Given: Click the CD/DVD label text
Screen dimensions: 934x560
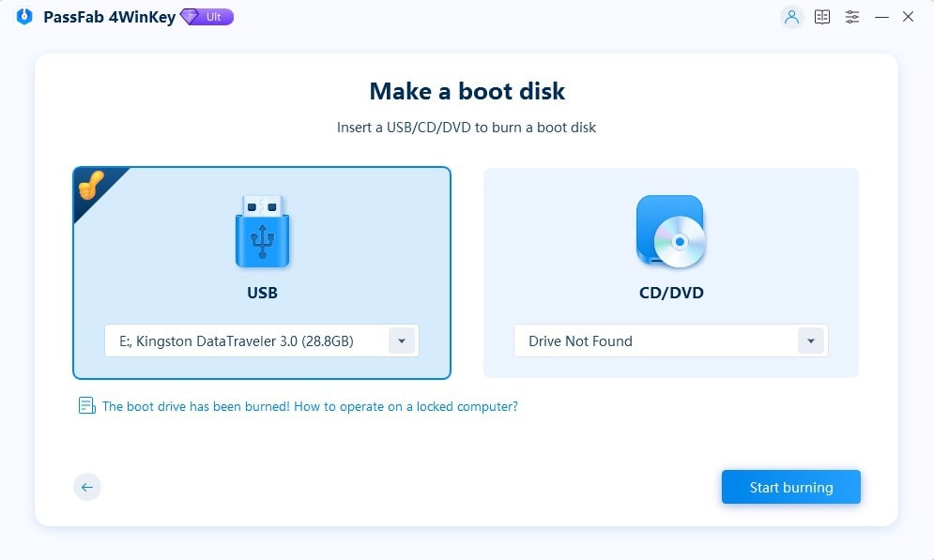Looking at the screenshot, I should (x=671, y=293).
